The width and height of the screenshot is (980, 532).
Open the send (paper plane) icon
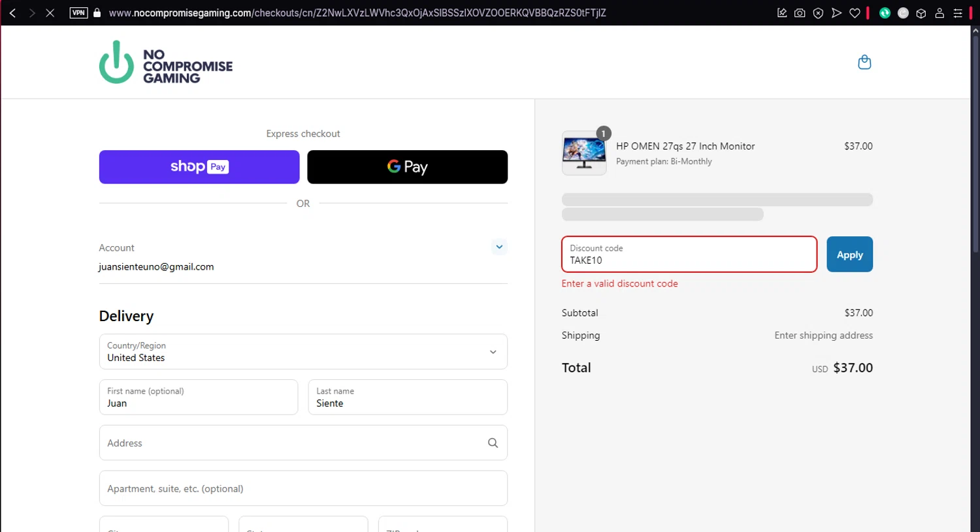(836, 13)
